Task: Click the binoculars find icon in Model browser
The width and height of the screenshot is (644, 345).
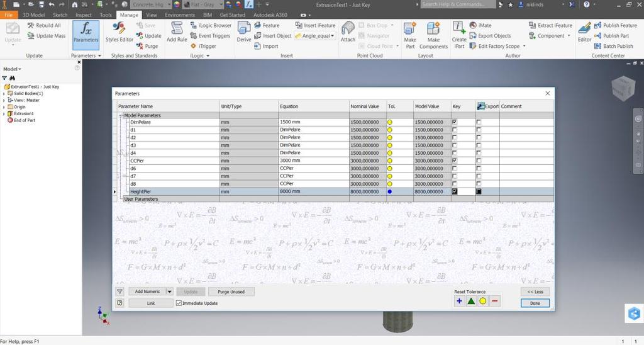Action: [13, 77]
